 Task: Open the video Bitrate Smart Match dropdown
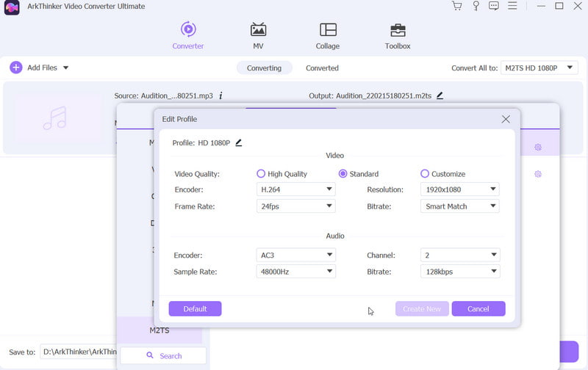(x=460, y=206)
